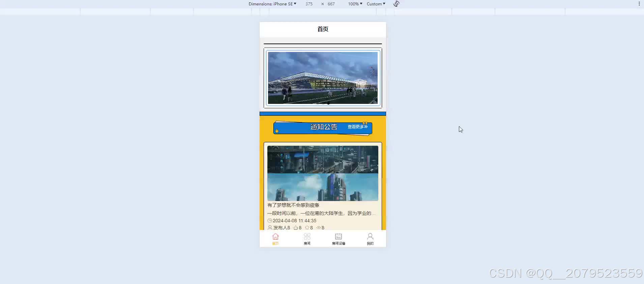Open the DevTools three-dot more options menu
This screenshot has width=644, height=284.
click(639, 4)
